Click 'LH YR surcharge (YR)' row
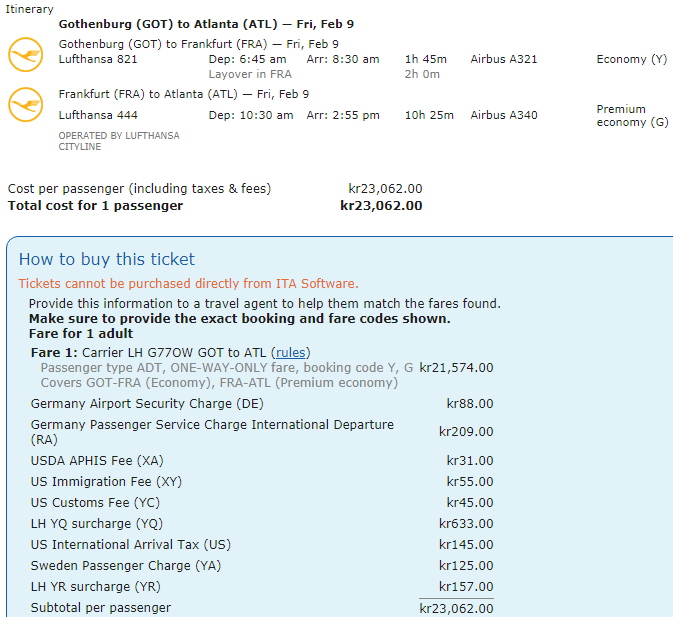This screenshot has height=617, width=673. tap(96, 587)
